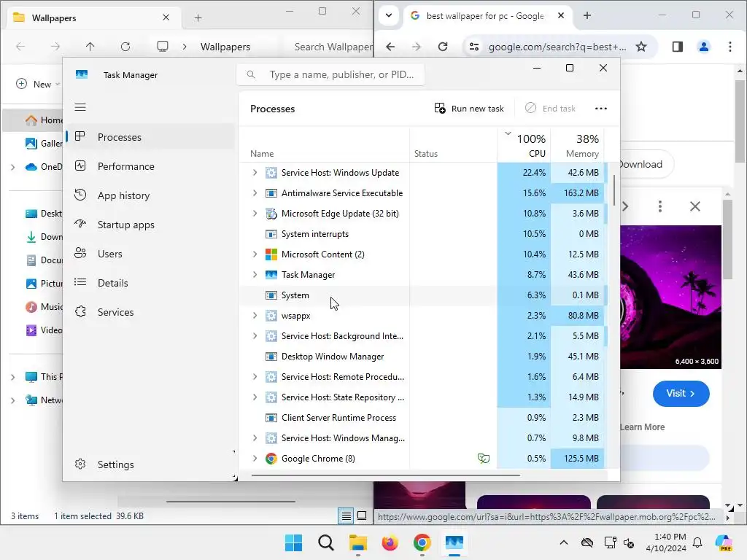Open Firefox from the taskbar
The image size is (747, 560).
click(390, 542)
